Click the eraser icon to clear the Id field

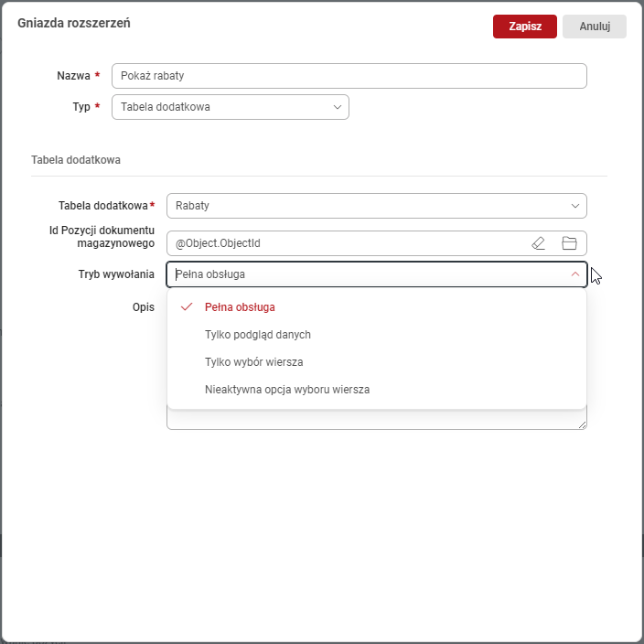538,243
